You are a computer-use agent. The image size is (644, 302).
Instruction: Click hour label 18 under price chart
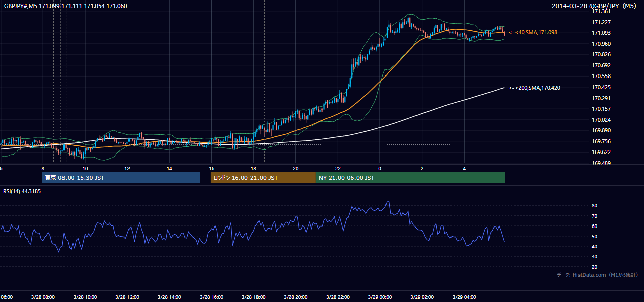click(253, 168)
